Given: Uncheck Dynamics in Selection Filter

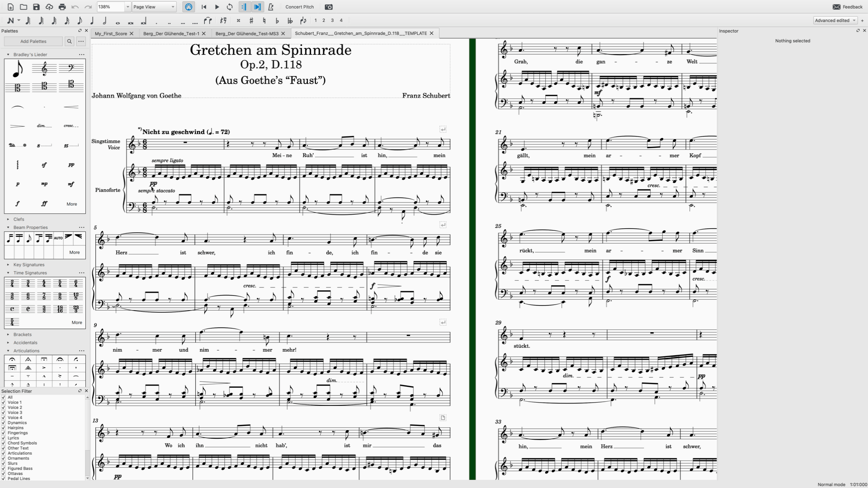Looking at the screenshot, I should [x=4, y=423].
